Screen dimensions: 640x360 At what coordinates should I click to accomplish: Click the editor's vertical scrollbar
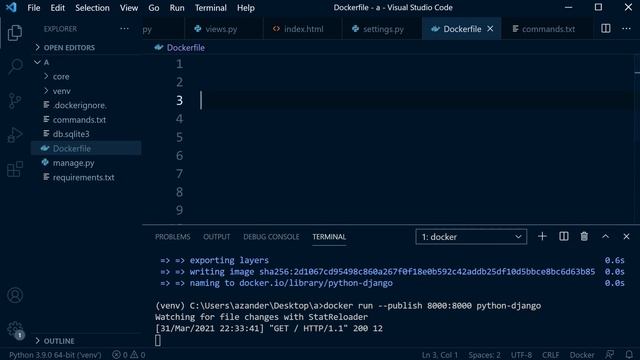[x=637, y=139]
